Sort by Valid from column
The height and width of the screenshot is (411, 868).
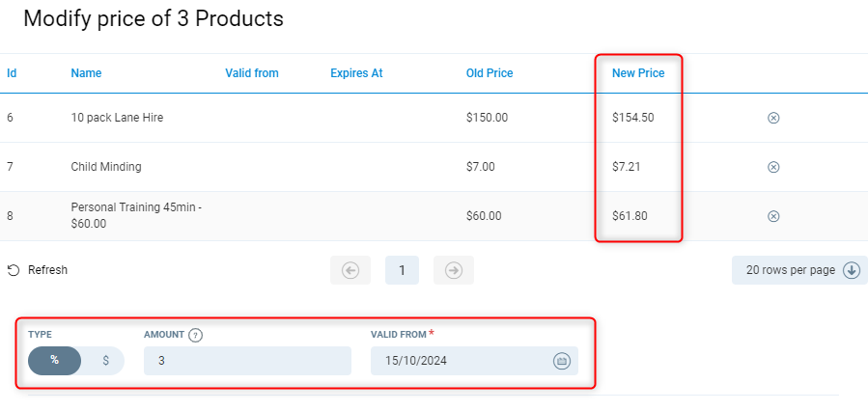pos(252,73)
